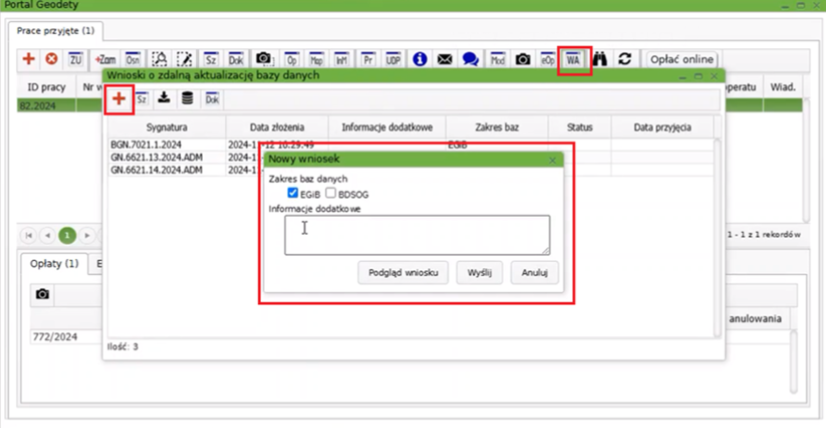Open the envelope messages icon

click(445, 60)
